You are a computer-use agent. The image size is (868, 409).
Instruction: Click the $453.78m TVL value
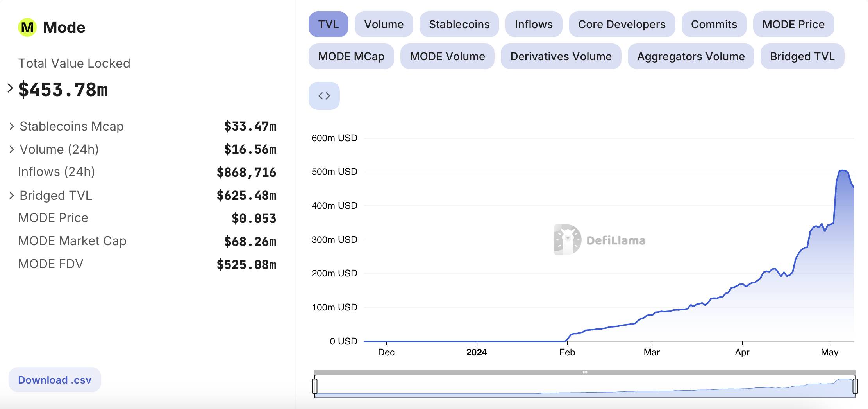(63, 90)
